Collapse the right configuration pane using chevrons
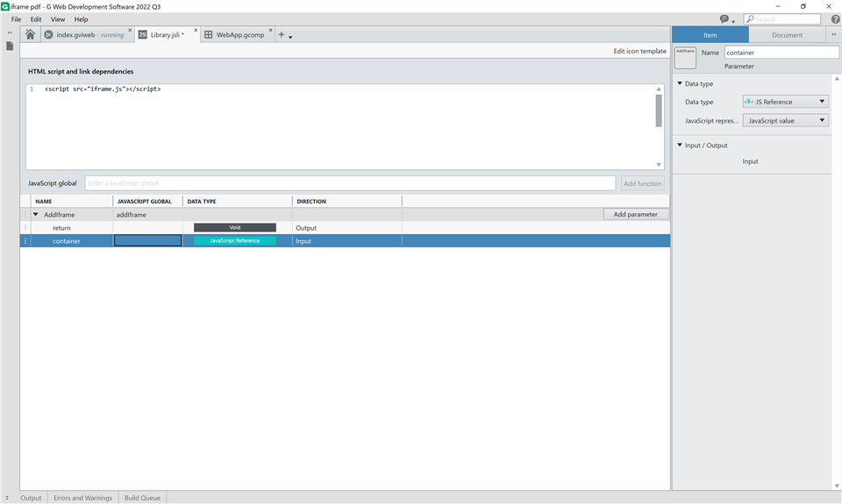This screenshot has height=504, width=842. pyautogui.click(x=833, y=35)
